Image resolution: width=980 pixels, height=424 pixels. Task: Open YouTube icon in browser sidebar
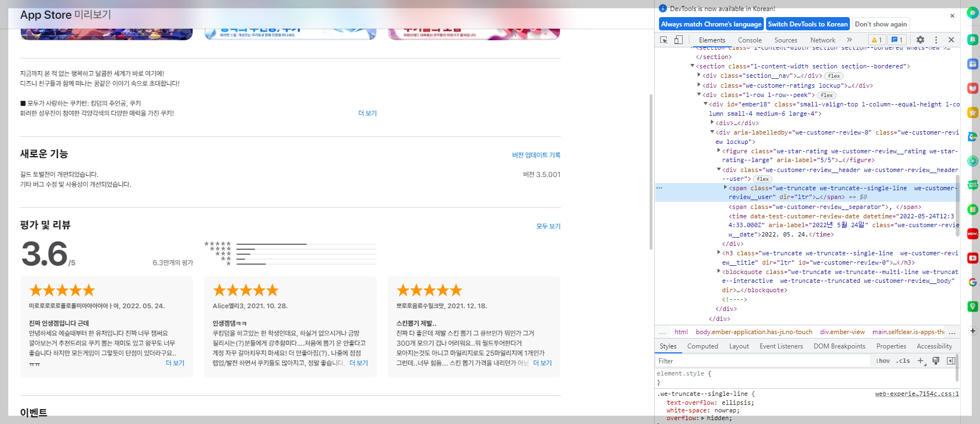(x=973, y=258)
